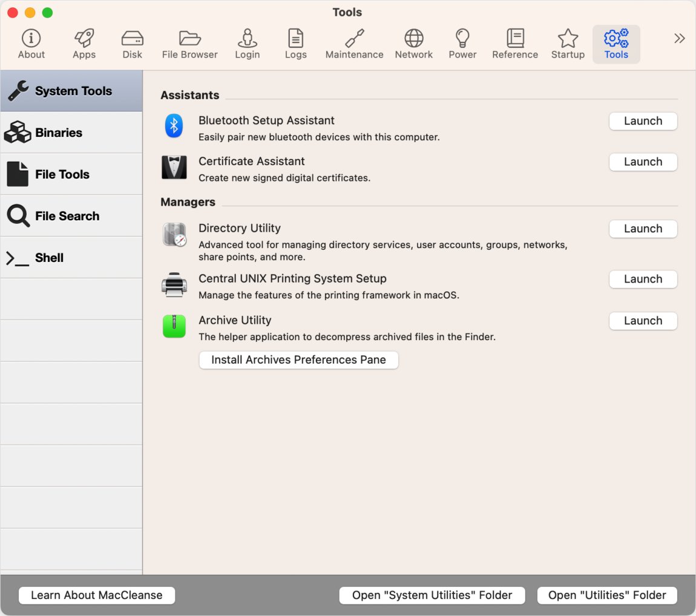696x616 pixels.
Task: Switch to the Reference section
Action: pos(515,44)
